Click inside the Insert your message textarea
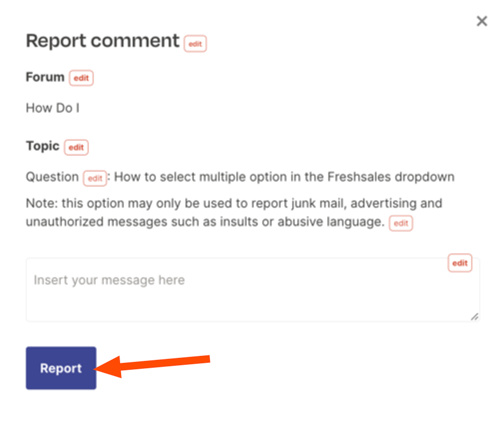 coord(253,290)
